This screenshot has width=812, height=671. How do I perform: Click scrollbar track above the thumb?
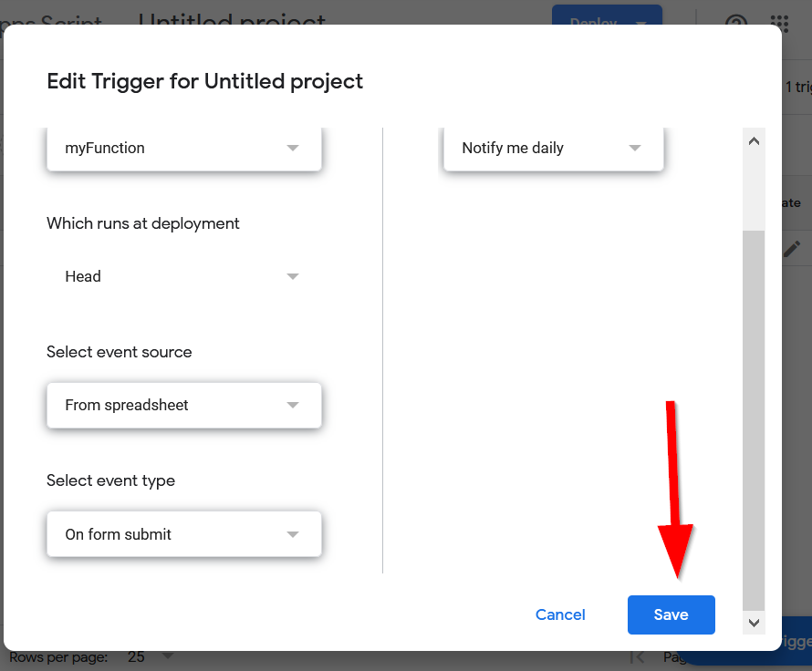[x=754, y=191]
